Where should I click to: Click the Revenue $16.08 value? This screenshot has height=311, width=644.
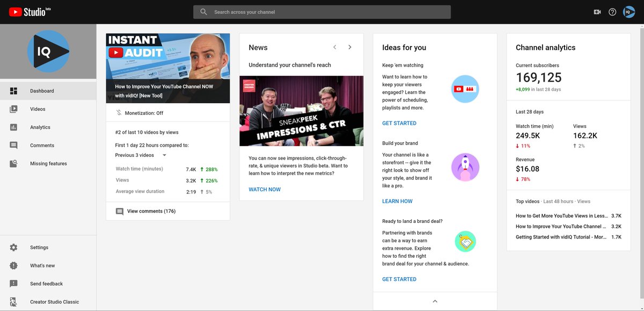tap(528, 169)
